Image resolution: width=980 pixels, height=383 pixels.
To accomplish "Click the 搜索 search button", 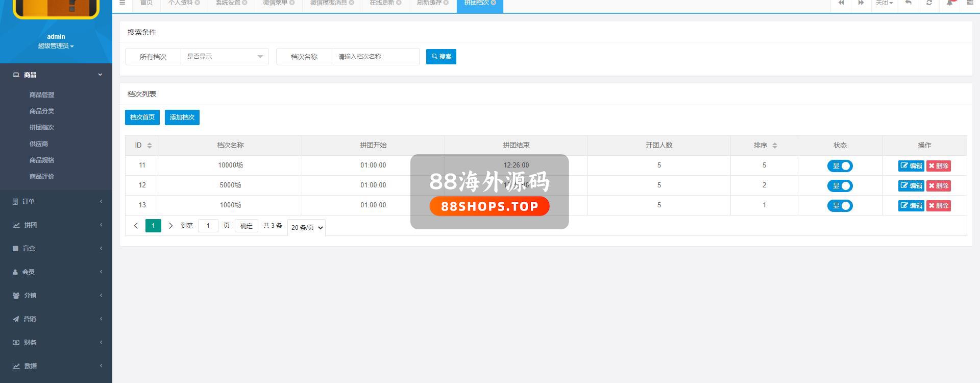I will pyautogui.click(x=441, y=57).
